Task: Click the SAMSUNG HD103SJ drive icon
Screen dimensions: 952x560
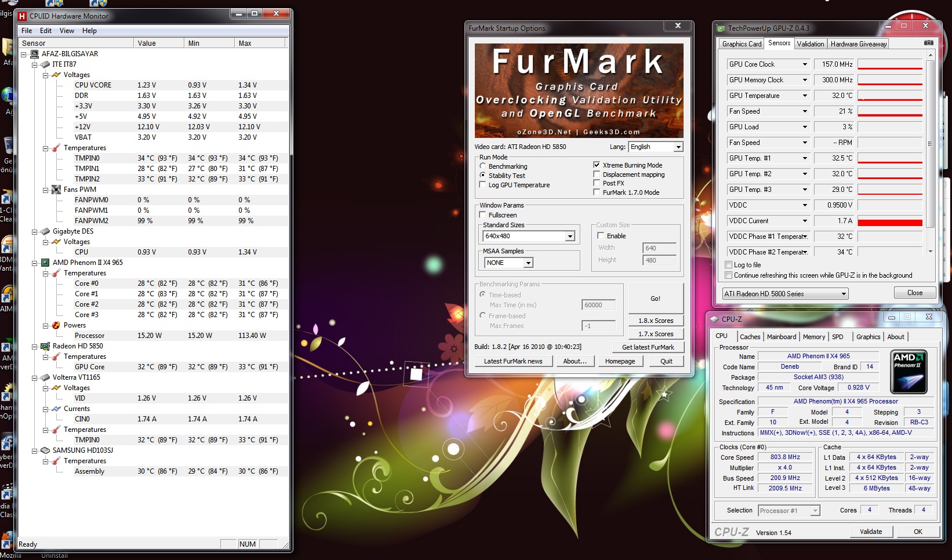Action: pyautogui.click(x=46, y=450)
